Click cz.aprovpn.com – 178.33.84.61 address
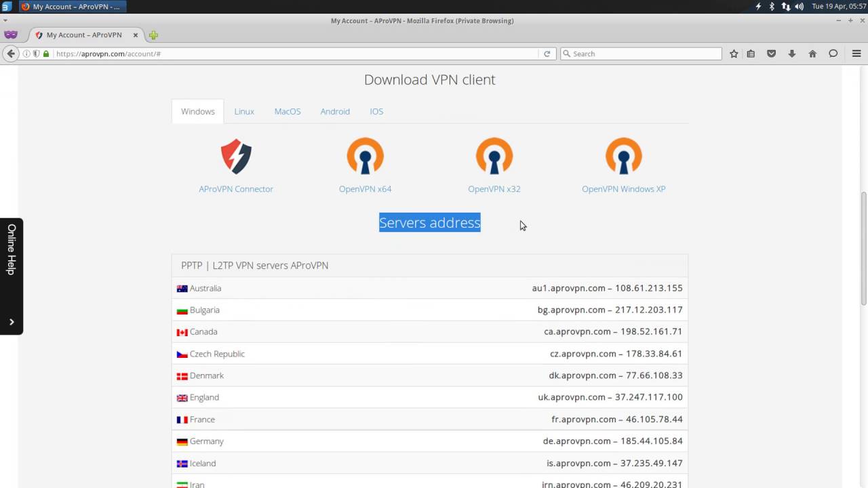The height and width of the screenshot is (488, 868). [616, 354]
